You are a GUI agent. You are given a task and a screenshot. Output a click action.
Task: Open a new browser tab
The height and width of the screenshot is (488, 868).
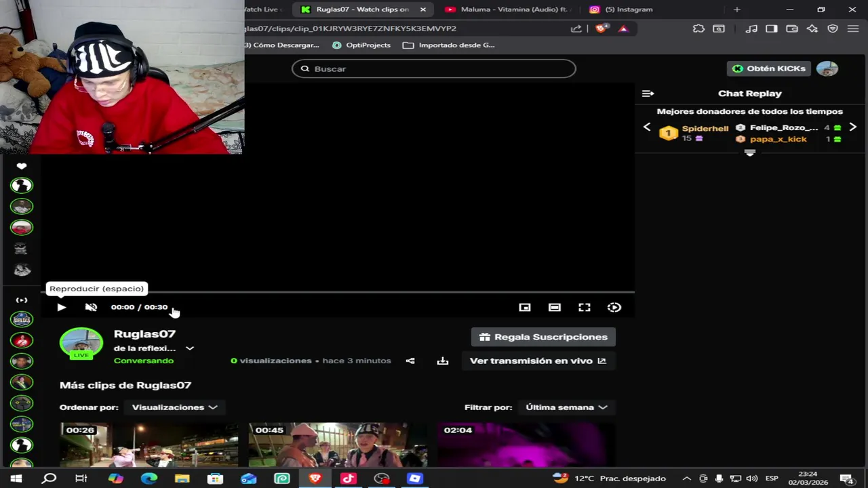tap(737, 9)
